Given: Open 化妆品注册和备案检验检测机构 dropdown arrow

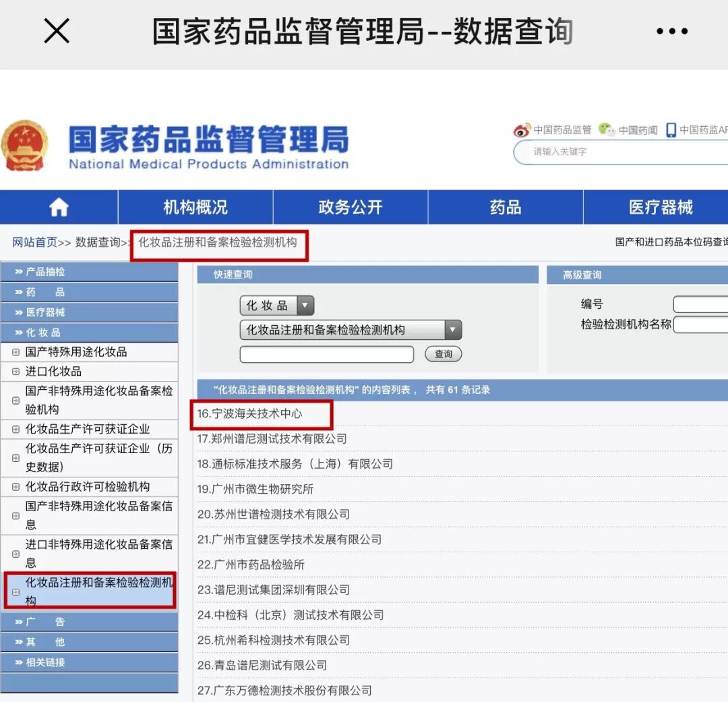Looking at the screenshot, I should click(453, 330).
